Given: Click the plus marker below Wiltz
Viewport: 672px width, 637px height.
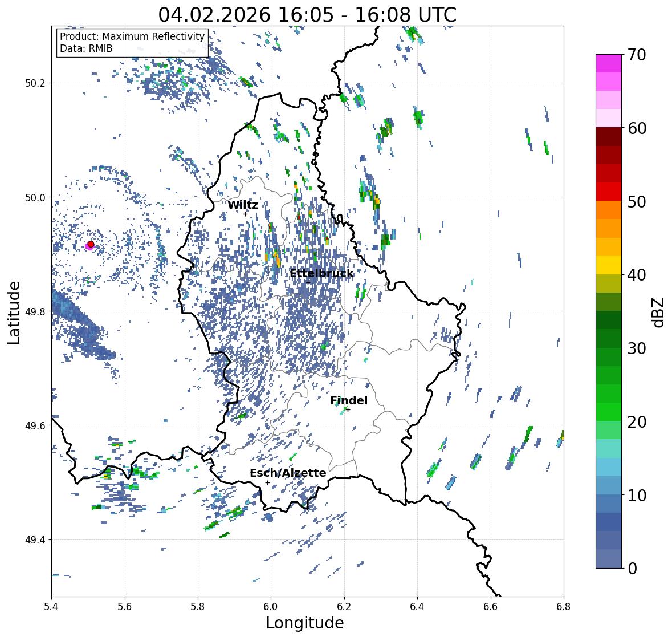Looking at the screenshot, I should 245,214.
